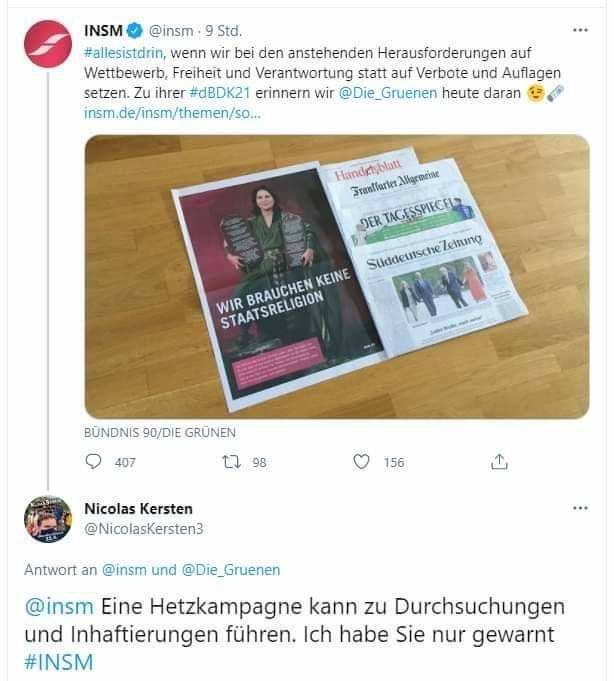Click the INSM profile avatar

(48, 43)
